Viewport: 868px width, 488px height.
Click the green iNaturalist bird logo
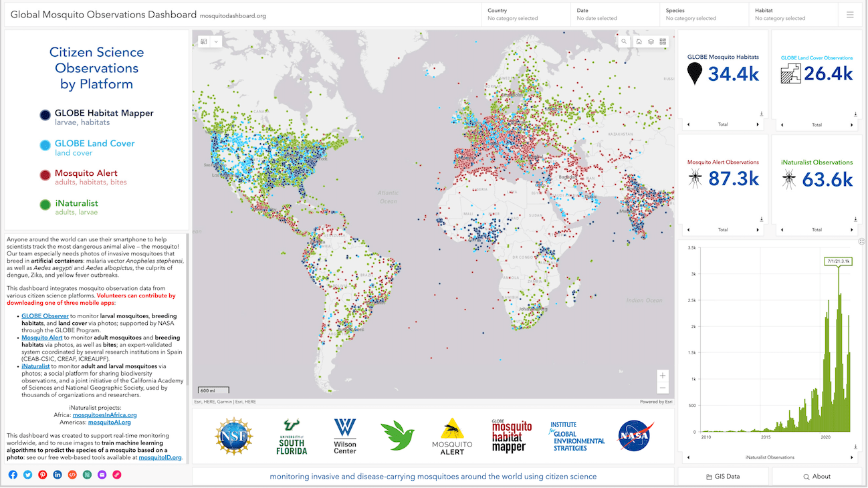(397, 436)
